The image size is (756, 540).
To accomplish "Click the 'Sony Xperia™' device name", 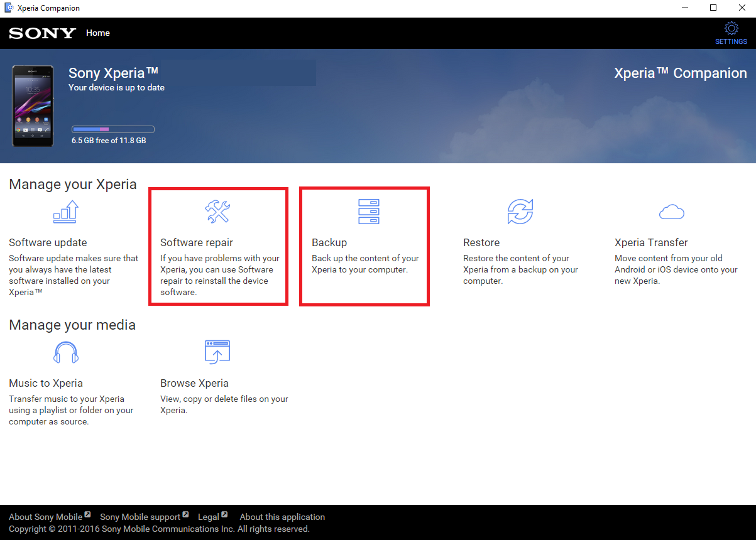I will (x=113, y=72).
